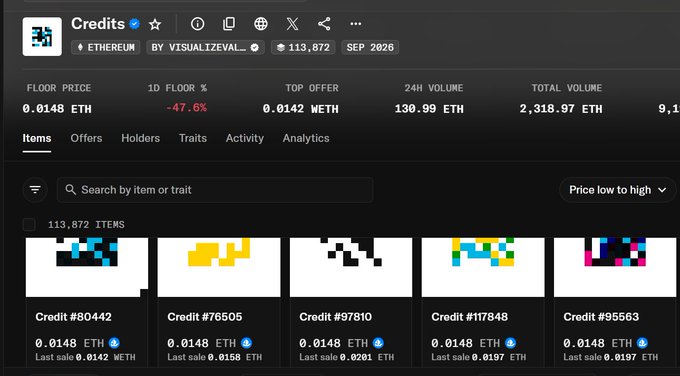Open the collection's X profile icon
The width and height of the screenshot is (680, 376).
[x=292, y=24]
